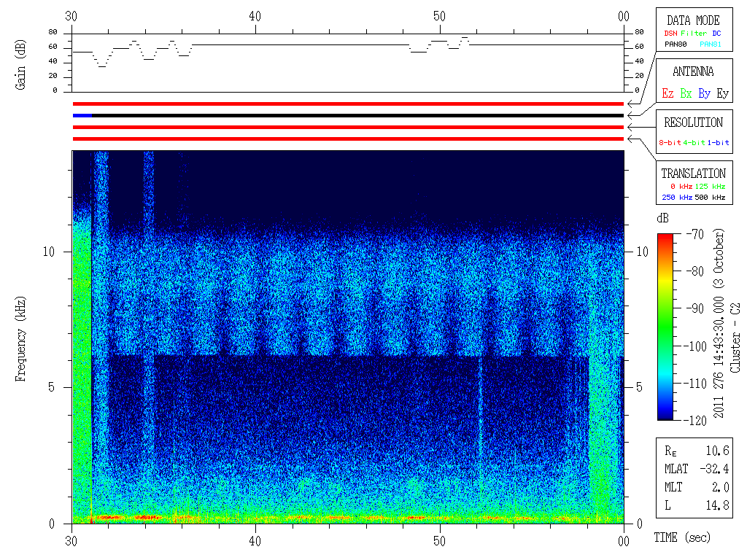Click the L value 14.8
The image size is (747, 560).
pyautogui.click(x=718, y=505)
